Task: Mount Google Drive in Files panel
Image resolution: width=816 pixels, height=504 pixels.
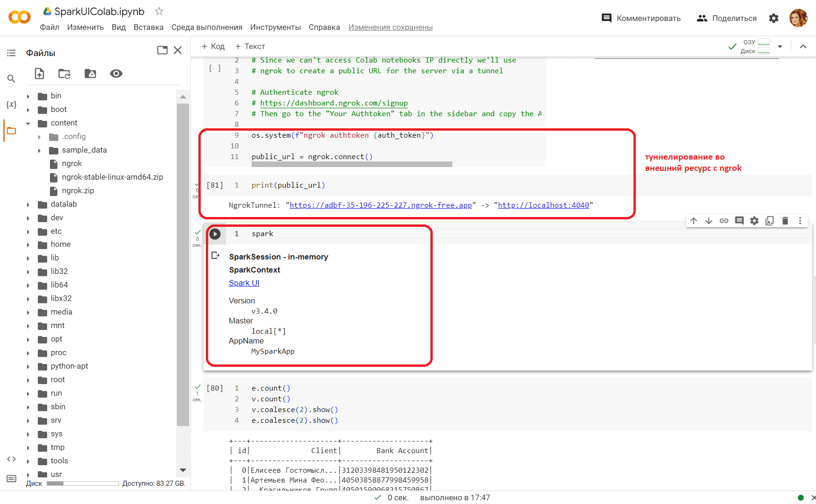Action: click(x=90, y=74)
